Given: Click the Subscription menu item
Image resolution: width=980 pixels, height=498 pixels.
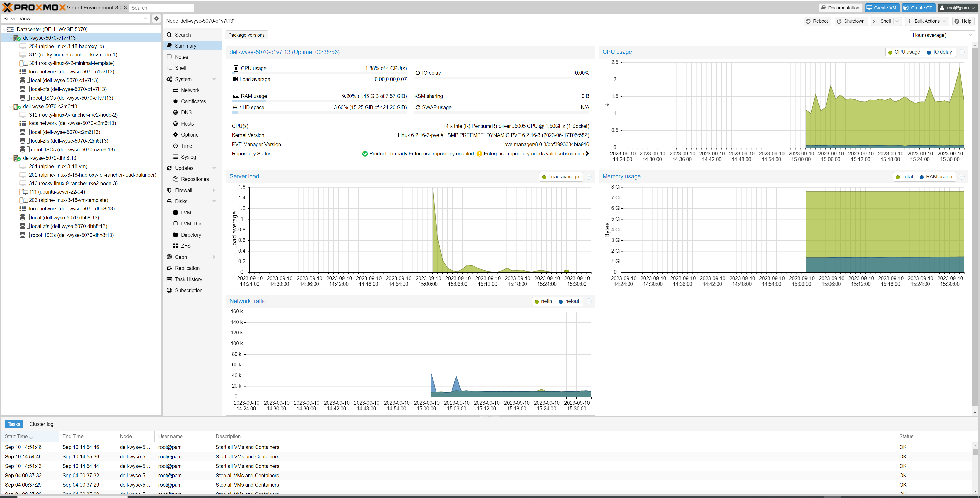Looking at the screenshot, I should [x=188, y=290].
